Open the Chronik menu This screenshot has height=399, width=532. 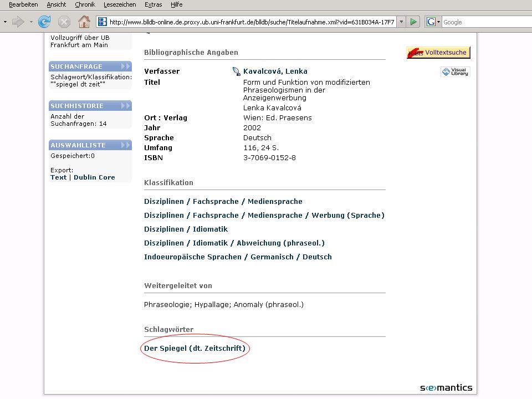pyautogui.click(x=85, y=4)
